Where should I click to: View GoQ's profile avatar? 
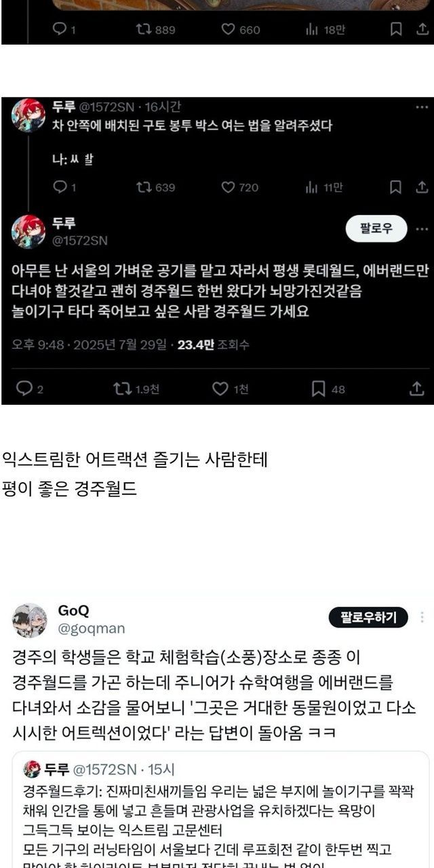29,620
